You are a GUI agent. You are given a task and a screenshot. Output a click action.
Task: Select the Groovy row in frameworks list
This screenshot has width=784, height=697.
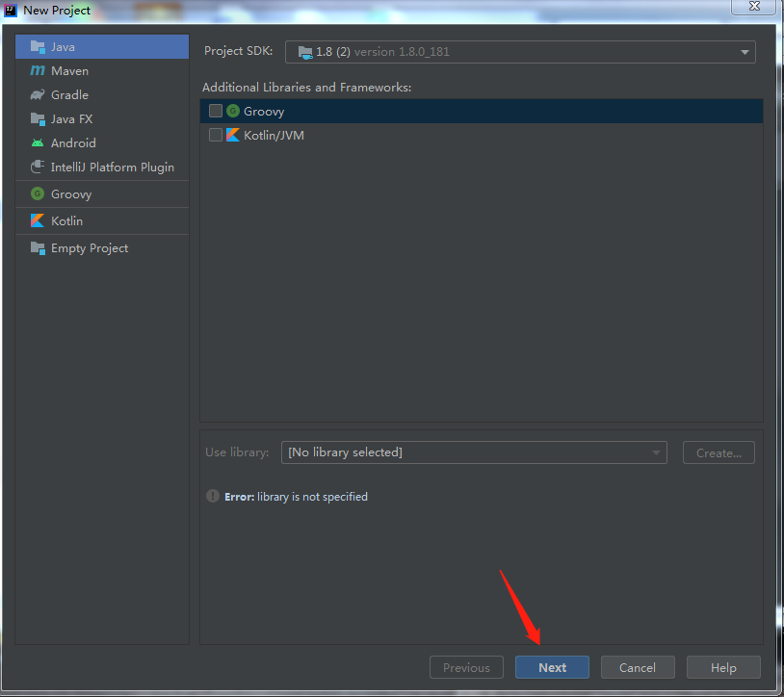pyautogui.click(x=482, y=111)
